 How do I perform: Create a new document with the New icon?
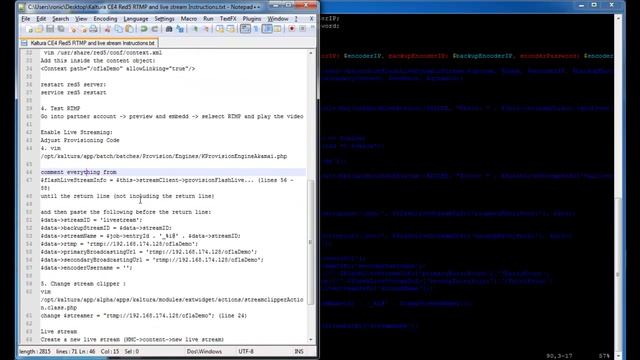pyautogui.click(x=29, y=29)
